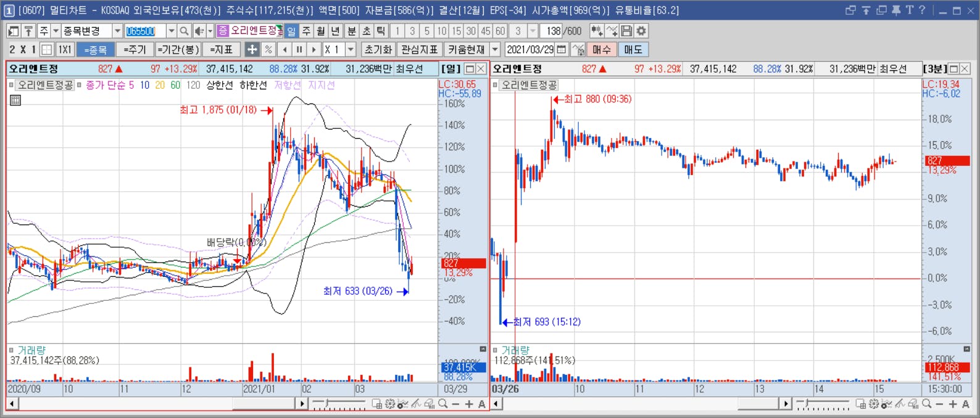This screenshot has width=980, height=418.
Task: Zoom in the 3-minute chart with the plus icon
Action: click(x=953, y=404)
